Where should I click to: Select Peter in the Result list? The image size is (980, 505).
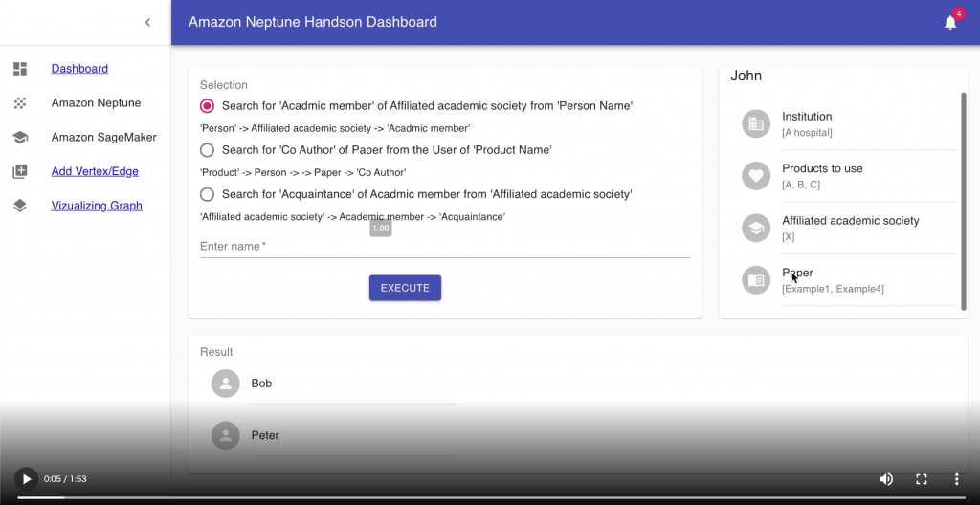coord(334,435)
